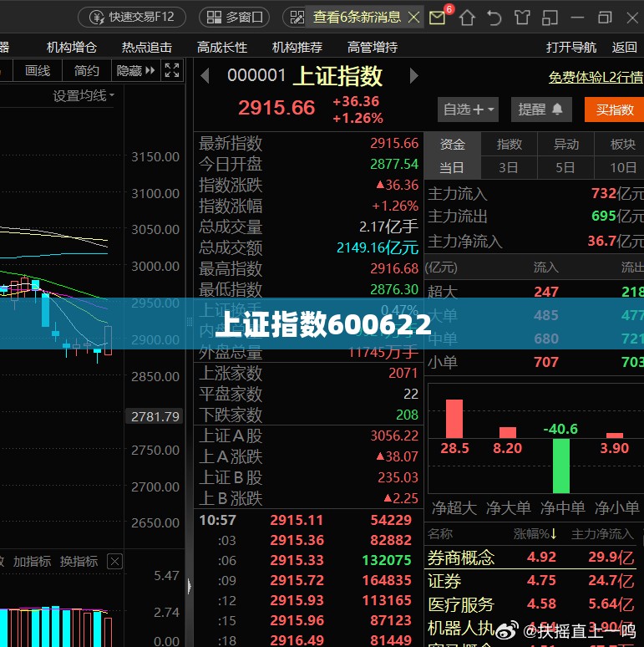Click 打开导航 to open navigation
Viewport: 644px width, 647px height.
point(571,48)
